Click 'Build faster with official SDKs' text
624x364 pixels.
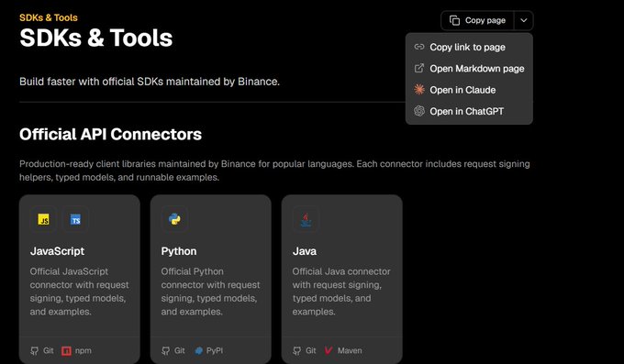click(x=150, y=82)
